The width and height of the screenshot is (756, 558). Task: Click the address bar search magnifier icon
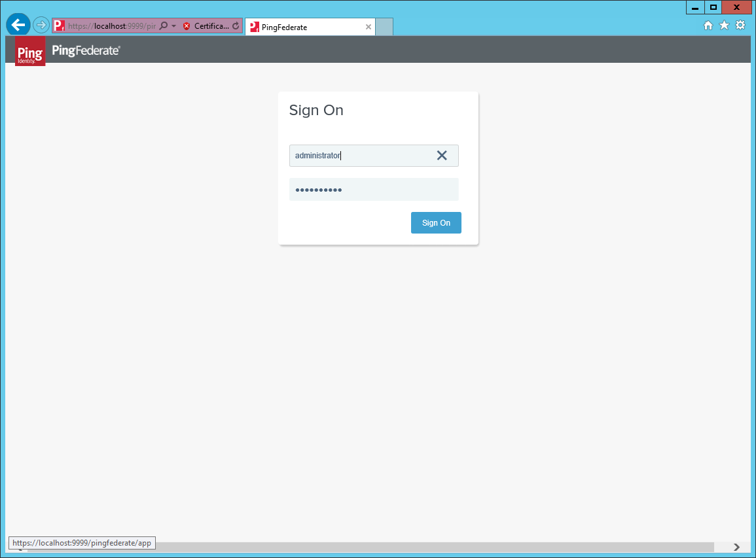(x=164, y=26)
